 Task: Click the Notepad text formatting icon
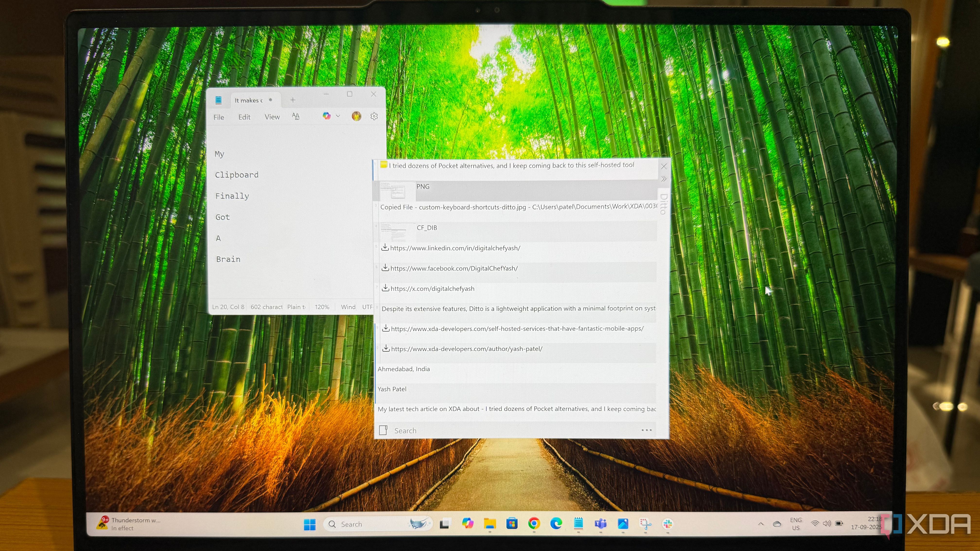coord(296,116)
